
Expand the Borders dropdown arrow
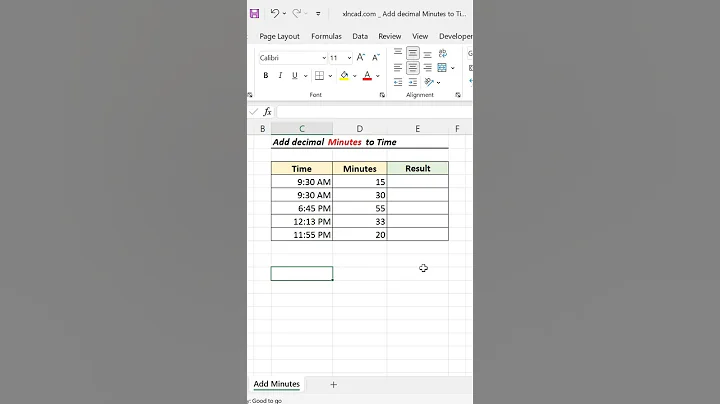tap(330, 76)
